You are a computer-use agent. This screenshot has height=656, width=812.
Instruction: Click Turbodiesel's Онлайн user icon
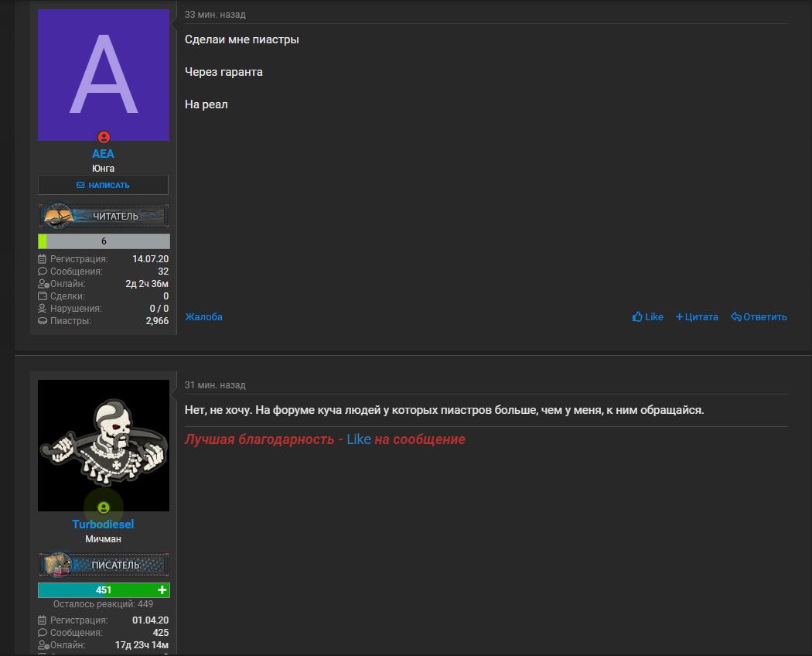43,644
